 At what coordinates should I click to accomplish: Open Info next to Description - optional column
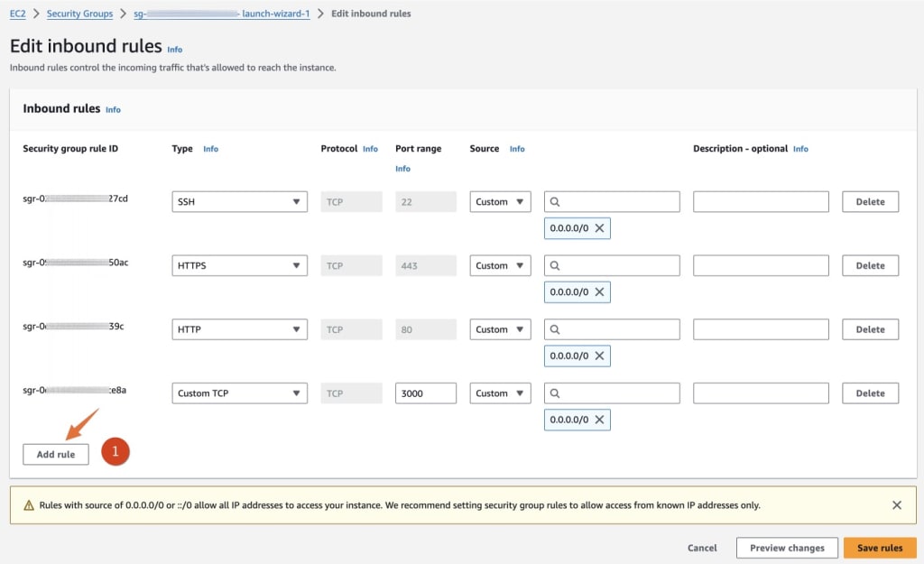point(800,148)
